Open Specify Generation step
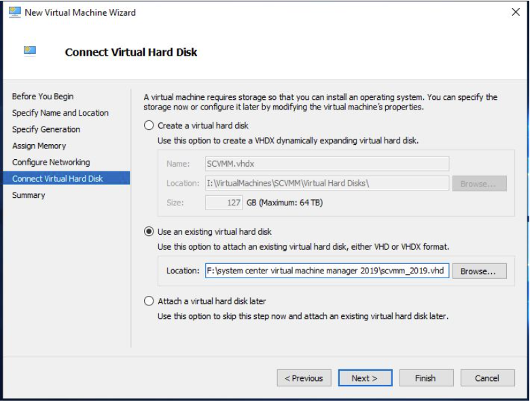The height and width of the screenshot is (402, 532). 46,129
